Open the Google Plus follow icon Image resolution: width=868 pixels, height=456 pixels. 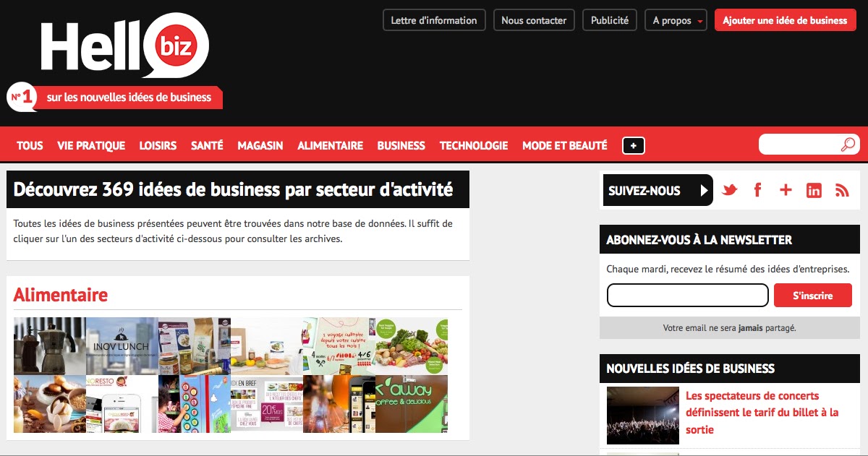coord(786,190)
